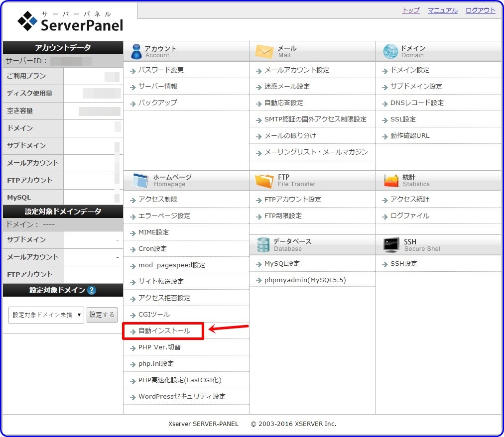This screenshot has width=504, height=437.
Task: Click the Mail envelope icon
Action: [264, 51]
